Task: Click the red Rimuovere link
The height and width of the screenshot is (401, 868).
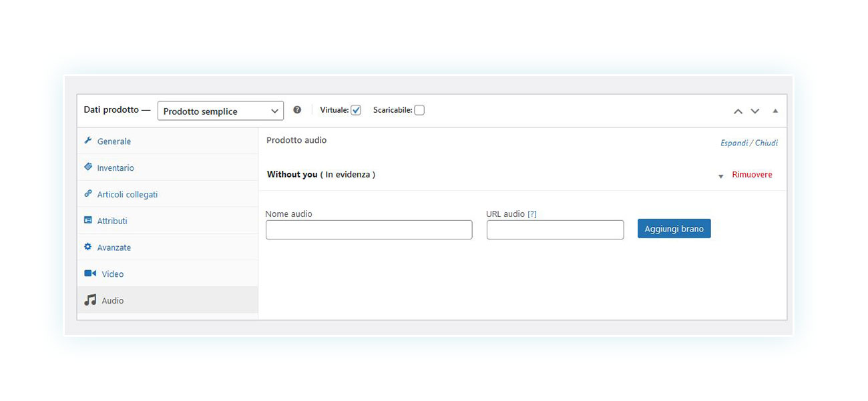Action: pos(752,175)
